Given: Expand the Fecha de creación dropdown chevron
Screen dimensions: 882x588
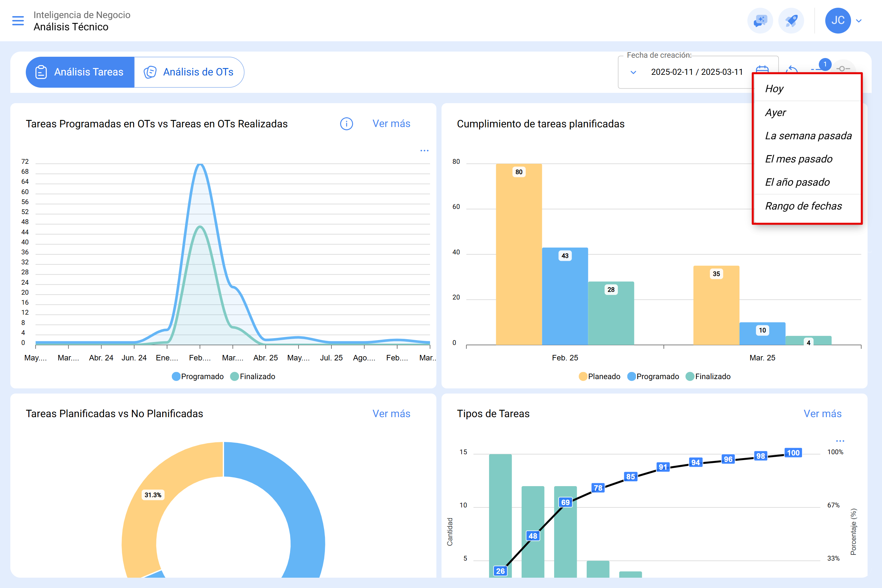Looking at the screenshot, I should [633, 72].
